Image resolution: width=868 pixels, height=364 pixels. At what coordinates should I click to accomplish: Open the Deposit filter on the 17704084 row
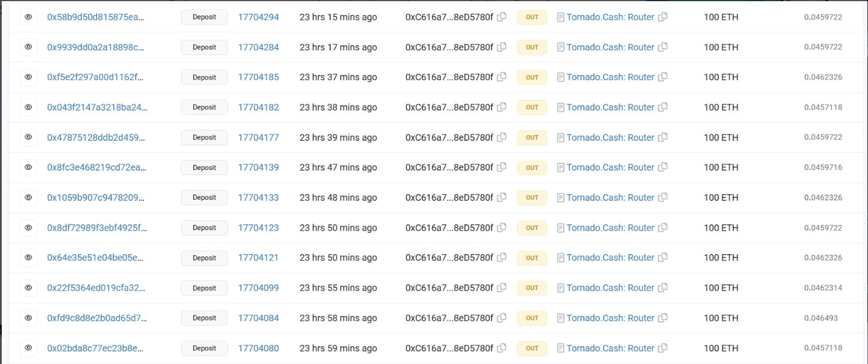[204, 318]
